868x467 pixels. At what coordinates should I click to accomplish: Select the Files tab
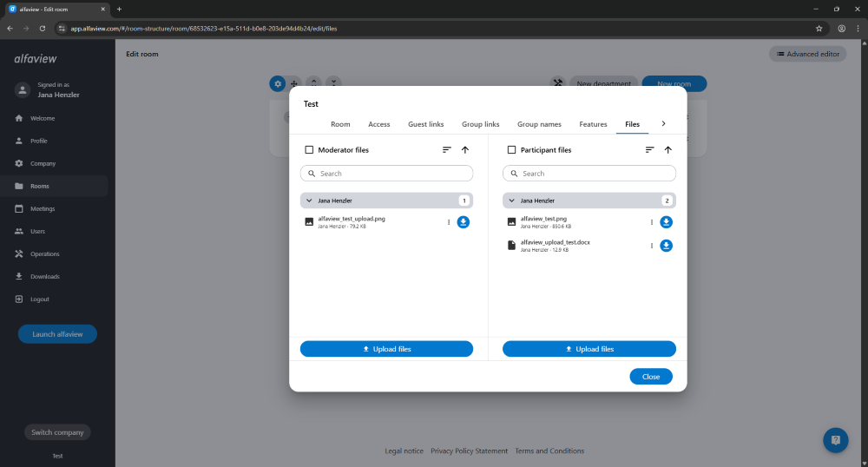coord(632,124)
